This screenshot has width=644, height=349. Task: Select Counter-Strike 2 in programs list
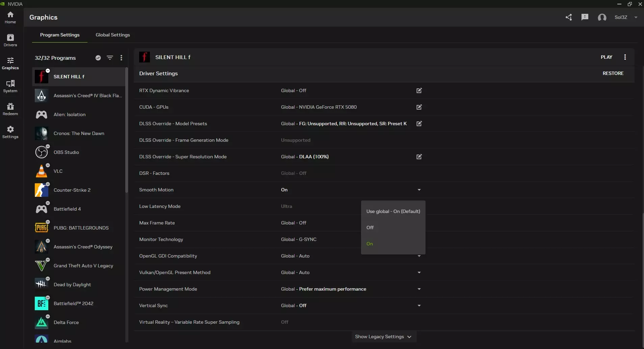72,190
